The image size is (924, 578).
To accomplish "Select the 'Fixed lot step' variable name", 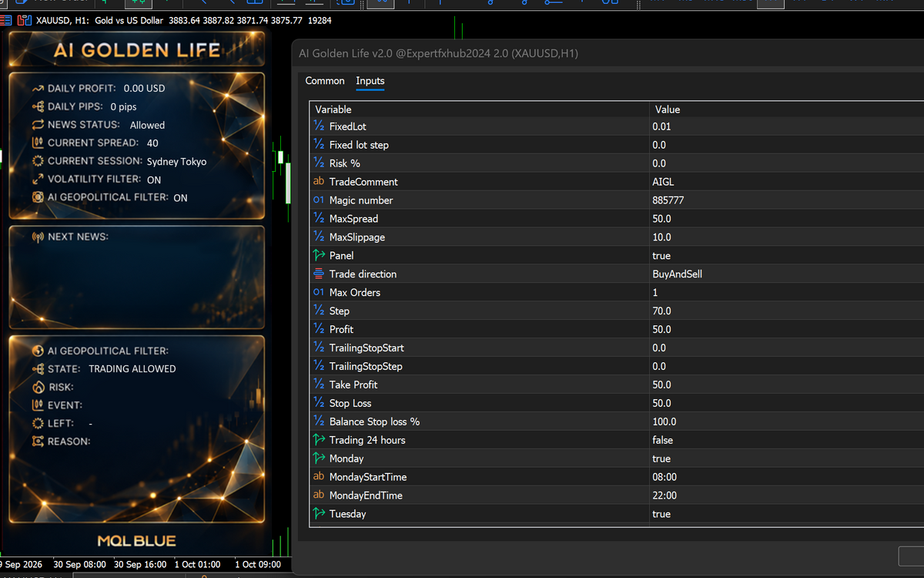I will tap(359, 145).
